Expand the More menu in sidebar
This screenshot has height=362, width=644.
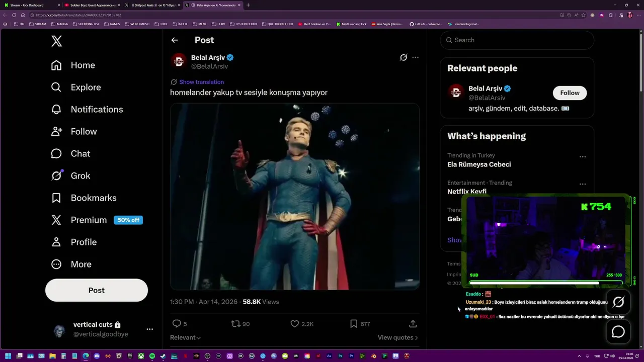tap(71, 264)
